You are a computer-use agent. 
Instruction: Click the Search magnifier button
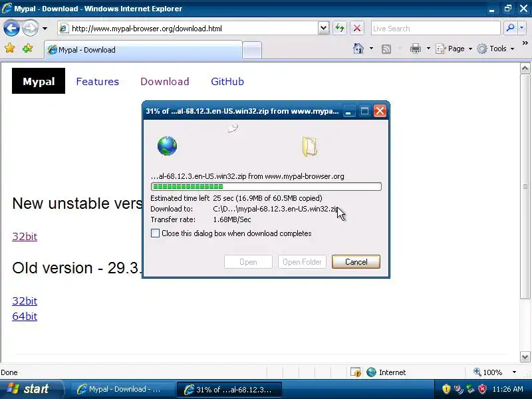510,28
